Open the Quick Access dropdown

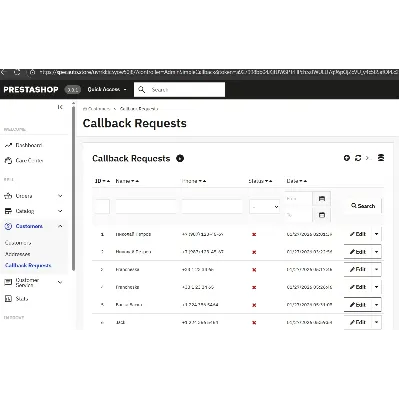coord(107,89)
